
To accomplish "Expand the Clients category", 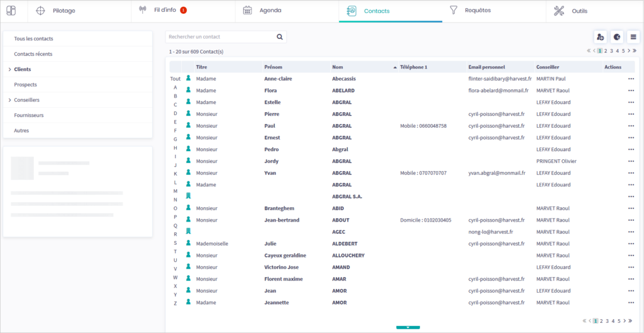I will coord(9,69).
